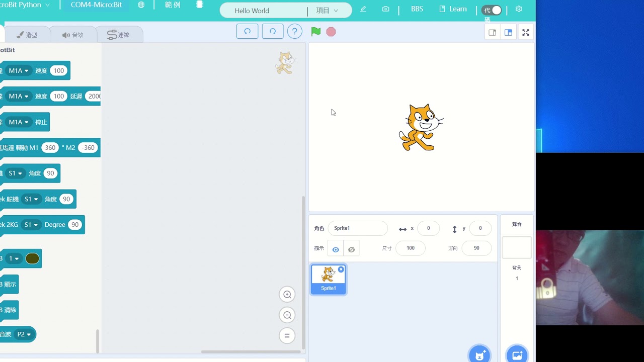Open settings gear in top bar
The image size is (644, 362).
(x=519, y=9)
